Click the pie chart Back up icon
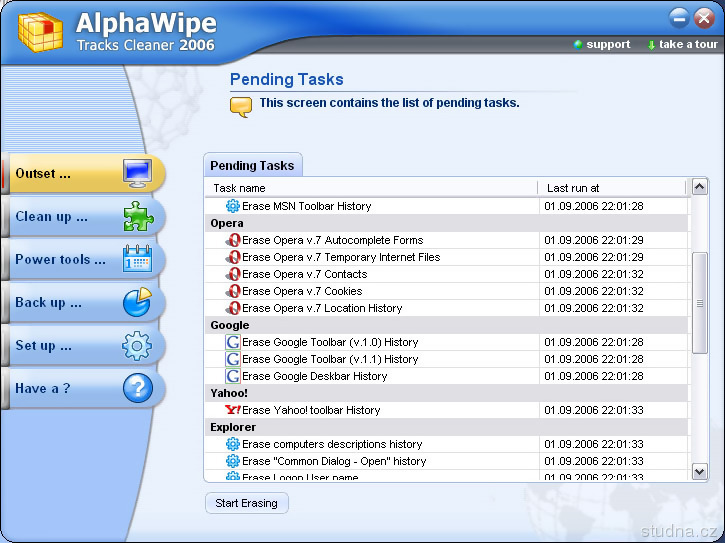This screenshot has width=725, height=543. [137, 302]
